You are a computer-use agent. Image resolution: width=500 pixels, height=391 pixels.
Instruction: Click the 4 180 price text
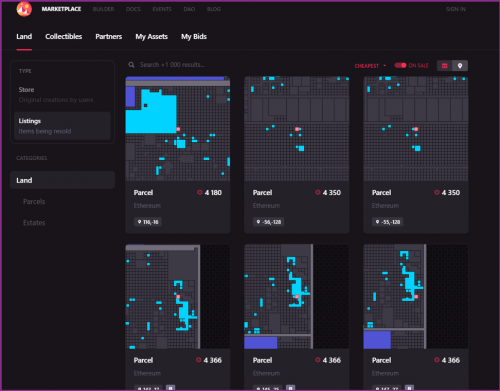pos(213,193)
